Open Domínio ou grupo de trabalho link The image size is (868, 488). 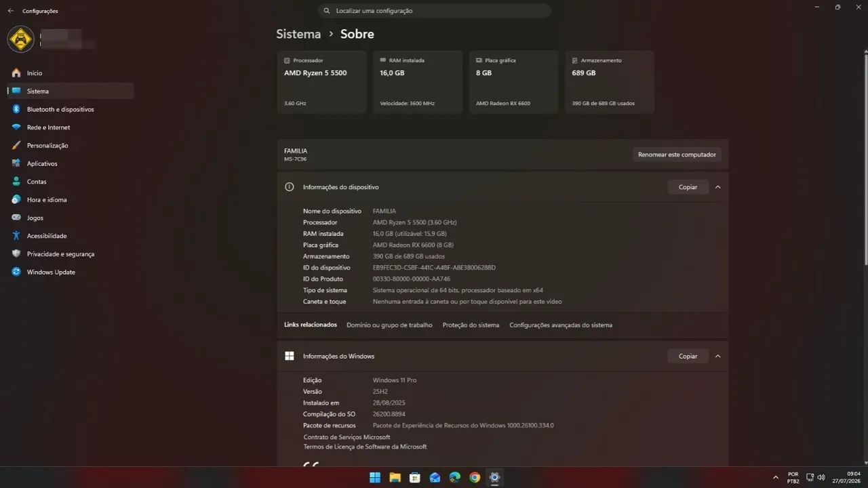pyautogui.click(x=389, y=325)
